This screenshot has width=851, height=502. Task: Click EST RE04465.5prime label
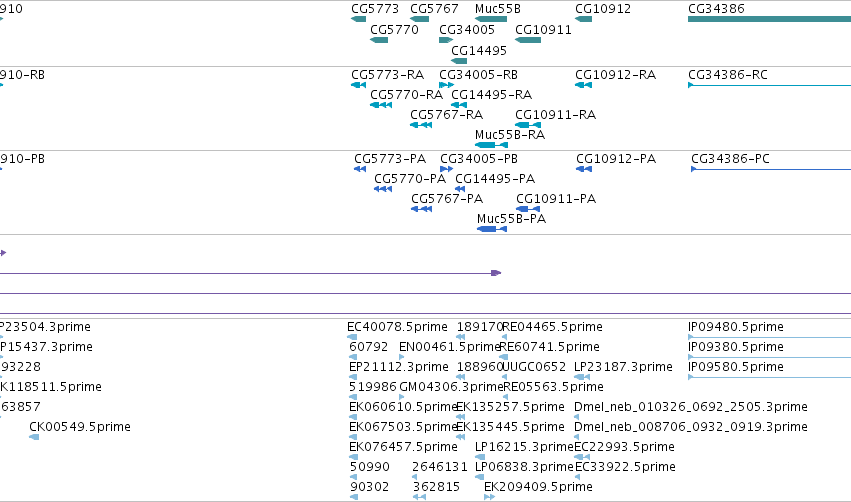click(552, 327)
